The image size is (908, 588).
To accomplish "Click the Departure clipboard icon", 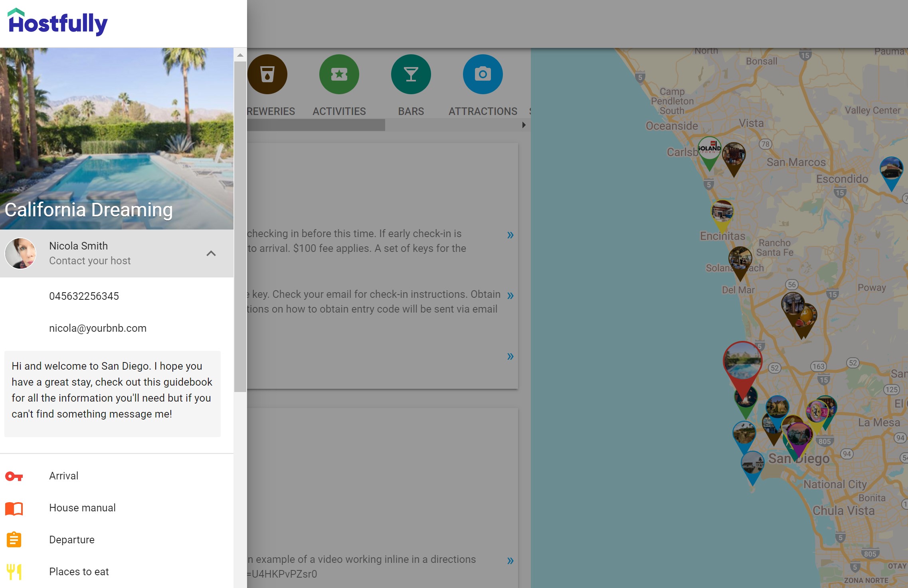I will coord(14,540).
